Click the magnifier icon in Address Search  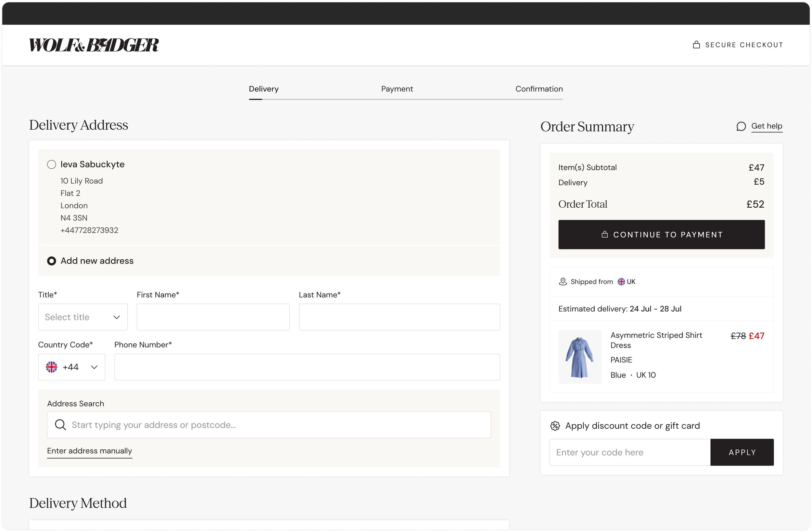point(60,424)
